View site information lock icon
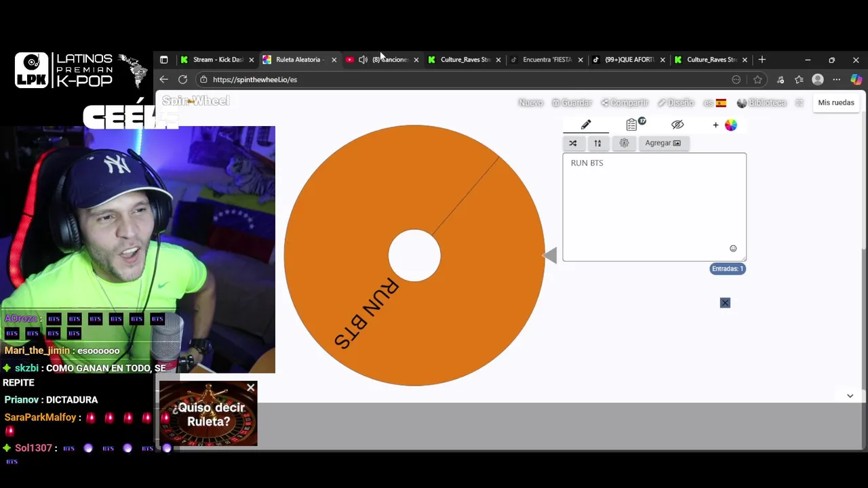 tap(203, 79)
